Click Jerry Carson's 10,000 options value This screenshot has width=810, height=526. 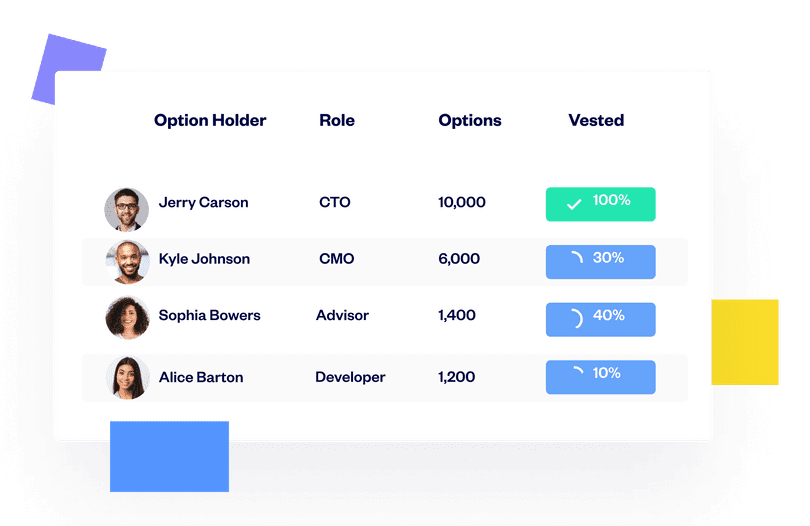pos(462,202)
